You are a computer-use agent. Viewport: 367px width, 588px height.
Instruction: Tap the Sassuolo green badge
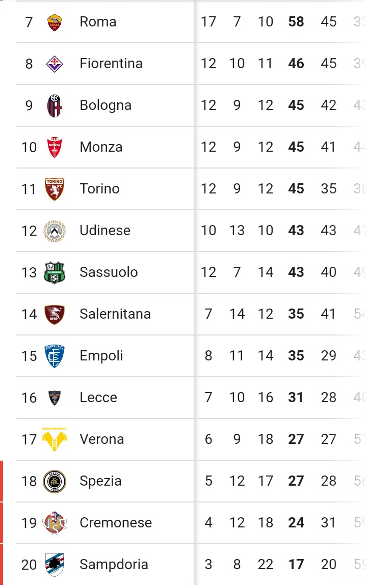pyautogui.click(x=55, y=272)
